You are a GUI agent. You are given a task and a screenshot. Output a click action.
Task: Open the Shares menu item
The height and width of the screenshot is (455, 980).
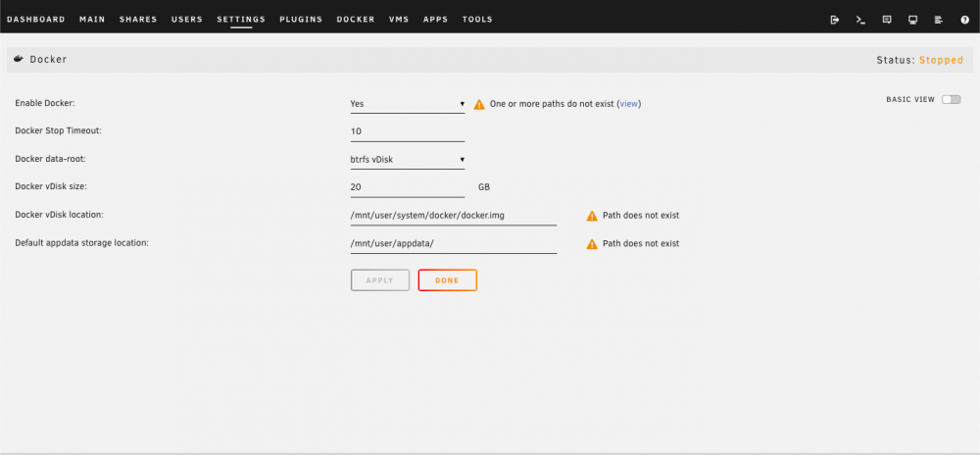pos(138,20)
